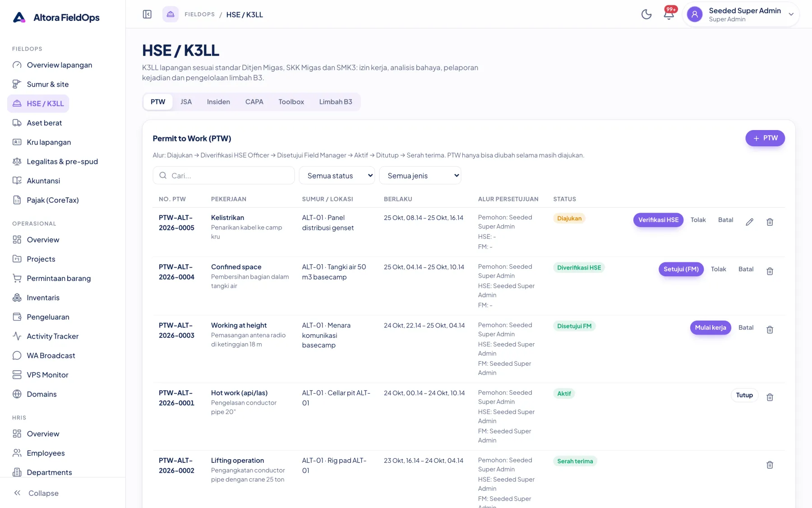The height and width of the screenshot is (508, 812).
Task: Expand Semua jenis filter dropdown
Action: [420, 176]
